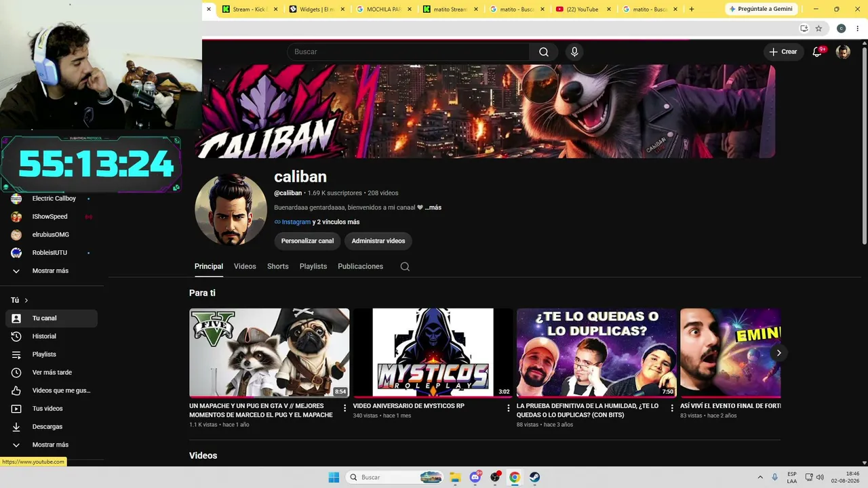868x488 pixels.
Task: Switch to the Principal tab
Action: (x=209, y=266)
